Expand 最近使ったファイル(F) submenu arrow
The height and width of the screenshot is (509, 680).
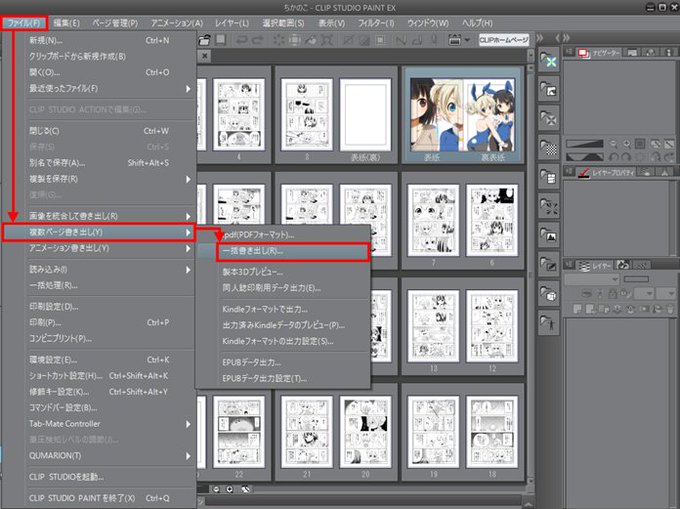pos(188,88)
